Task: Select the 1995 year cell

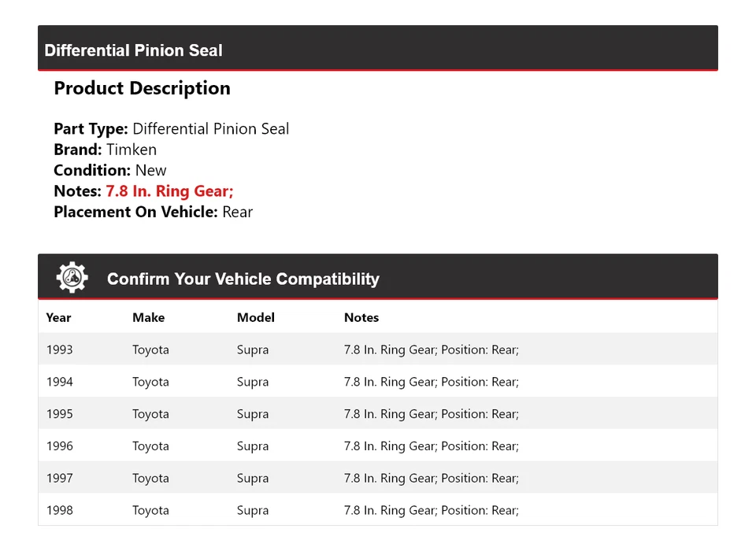Action: point(59,414)
